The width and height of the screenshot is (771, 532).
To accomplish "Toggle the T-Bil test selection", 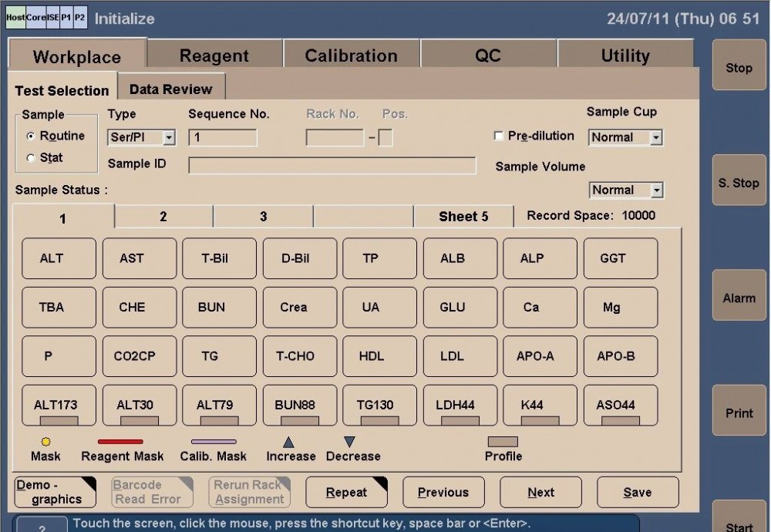I will (219, 258).
